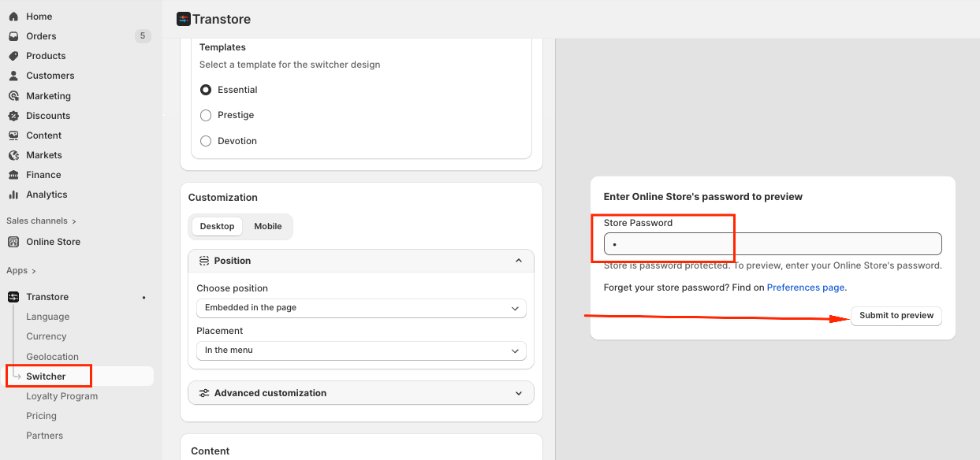
Task: Click the Orders count badge 5
Action: tap(143, 36)
